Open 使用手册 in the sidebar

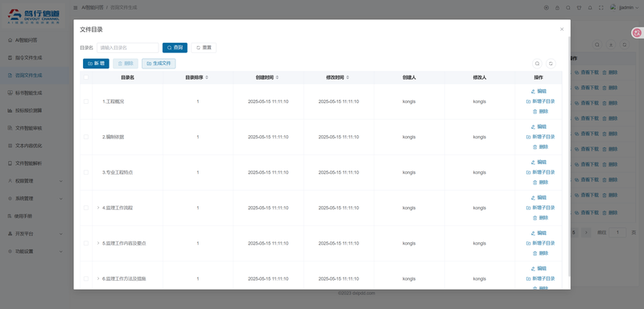tap(35, 216)
